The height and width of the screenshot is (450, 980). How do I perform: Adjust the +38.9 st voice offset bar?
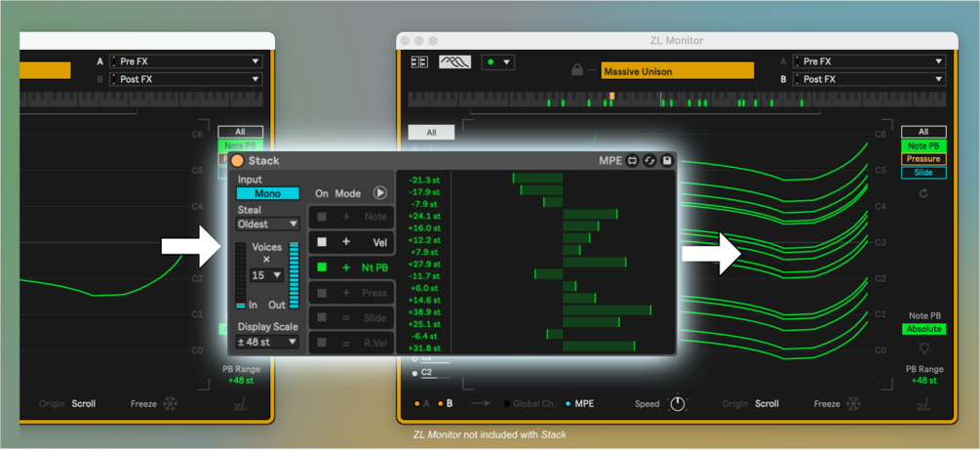coord(607,310)
